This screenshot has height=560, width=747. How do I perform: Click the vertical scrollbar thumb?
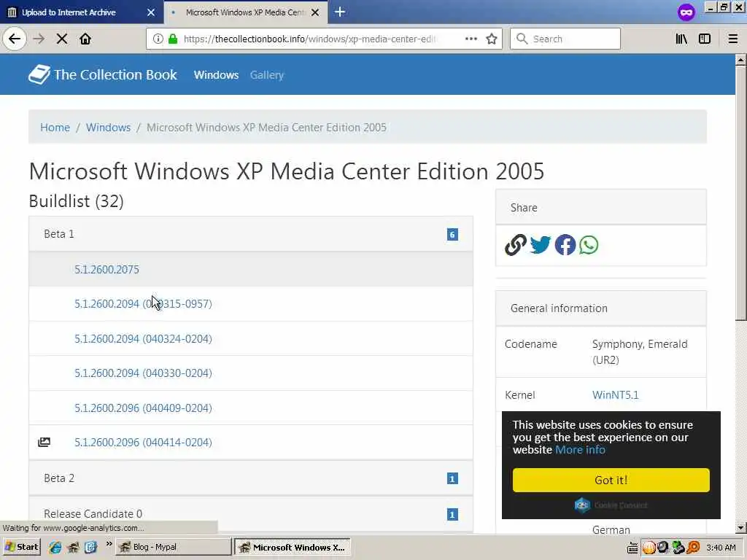(740, 192)
